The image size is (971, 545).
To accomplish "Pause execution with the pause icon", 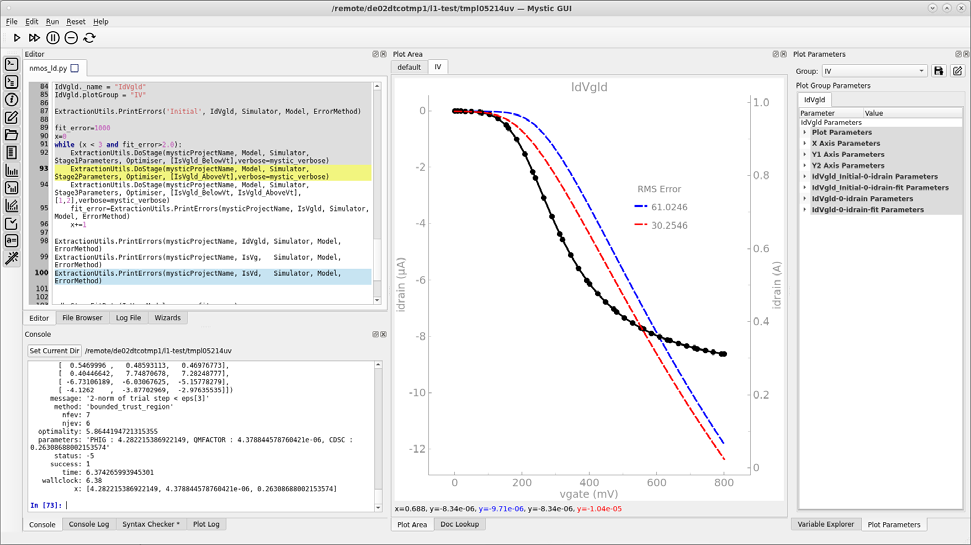I will (53, 38).
